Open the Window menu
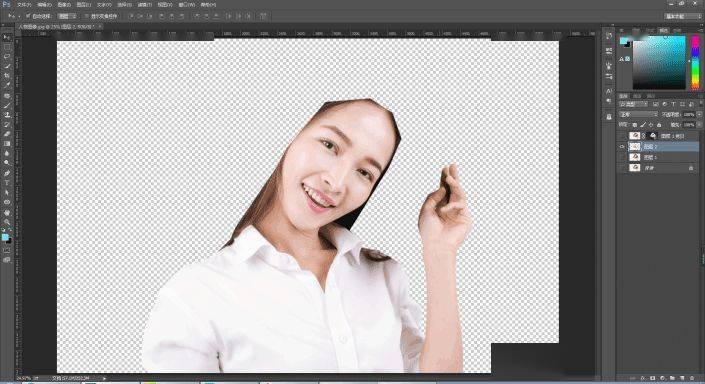 186,4
